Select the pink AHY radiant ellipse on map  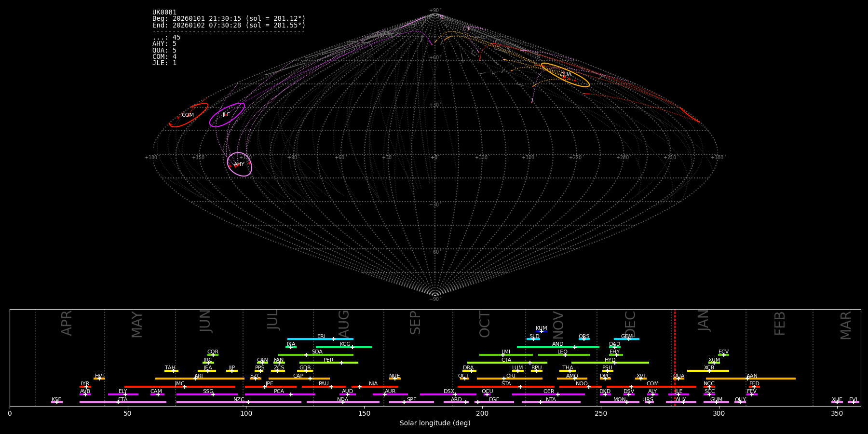pos(240,164)
